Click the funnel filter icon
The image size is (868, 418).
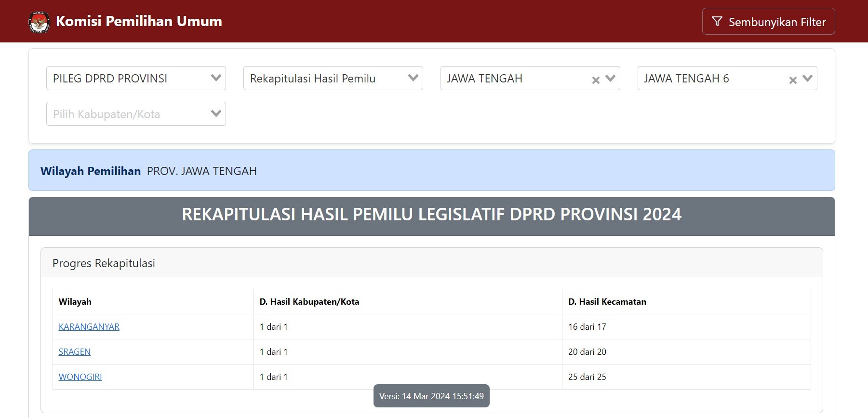click(717, 22)
